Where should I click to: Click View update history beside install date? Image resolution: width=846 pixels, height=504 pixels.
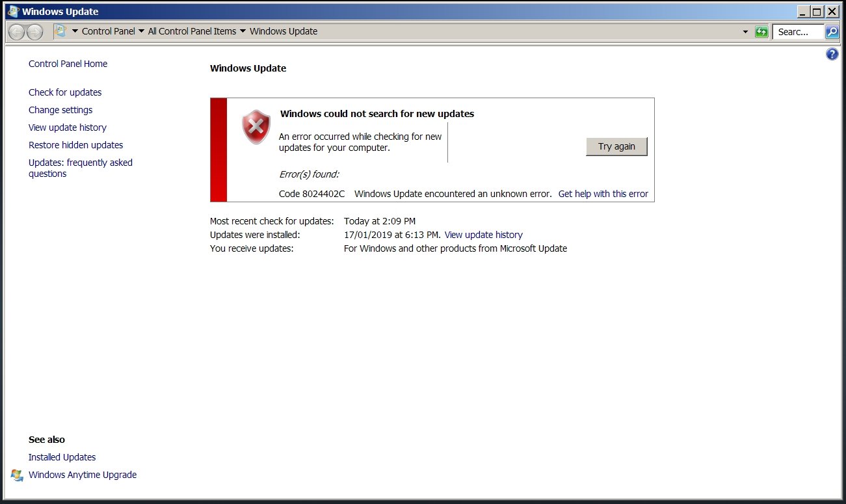point(483,235)
